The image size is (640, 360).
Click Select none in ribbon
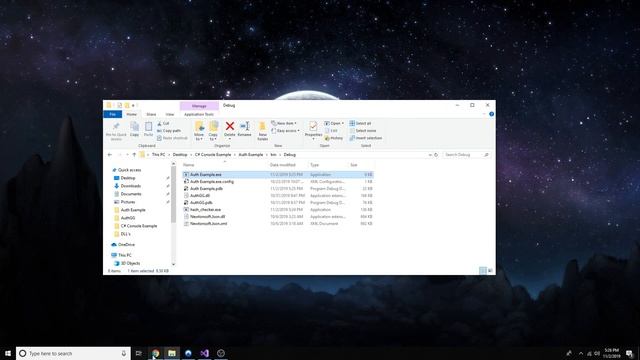[363, 131]
